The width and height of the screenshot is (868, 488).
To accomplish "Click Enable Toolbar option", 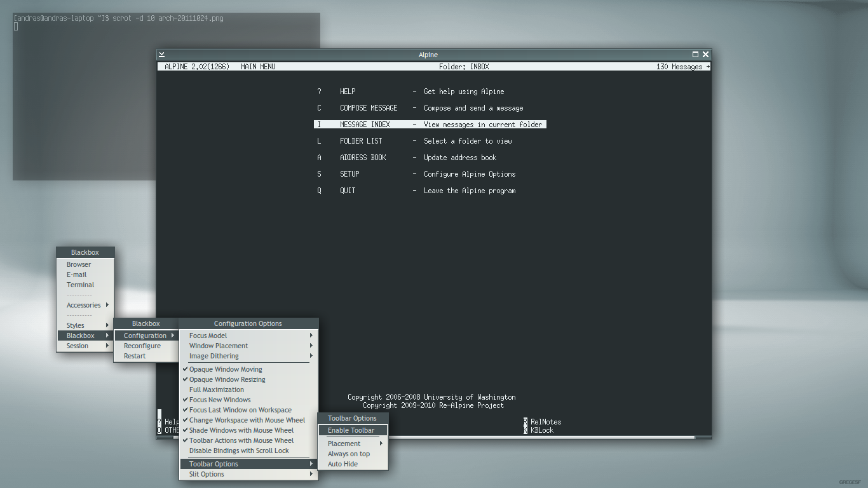I will click(x=353, y=430).
